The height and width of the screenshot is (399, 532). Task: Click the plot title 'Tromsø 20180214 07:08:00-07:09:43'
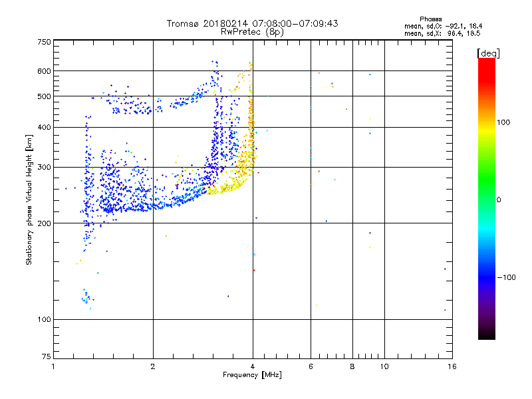(252, 23)
